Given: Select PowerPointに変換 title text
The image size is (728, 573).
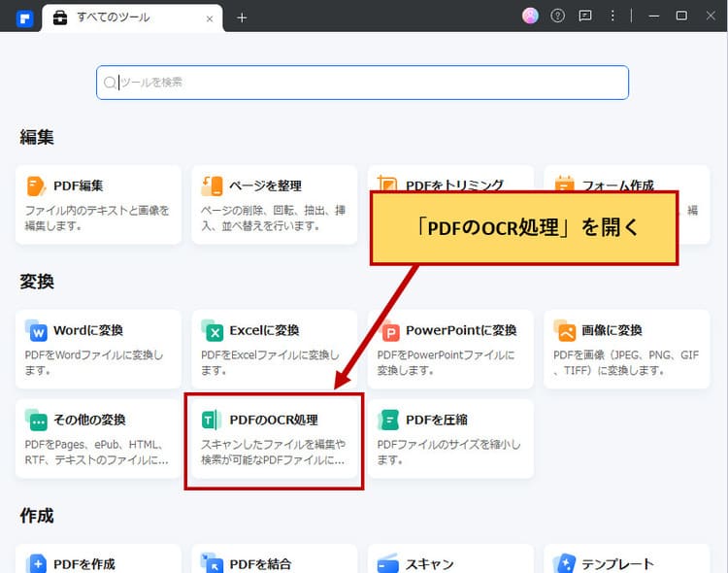Looking at the screenshot, I should click(461, 330).
